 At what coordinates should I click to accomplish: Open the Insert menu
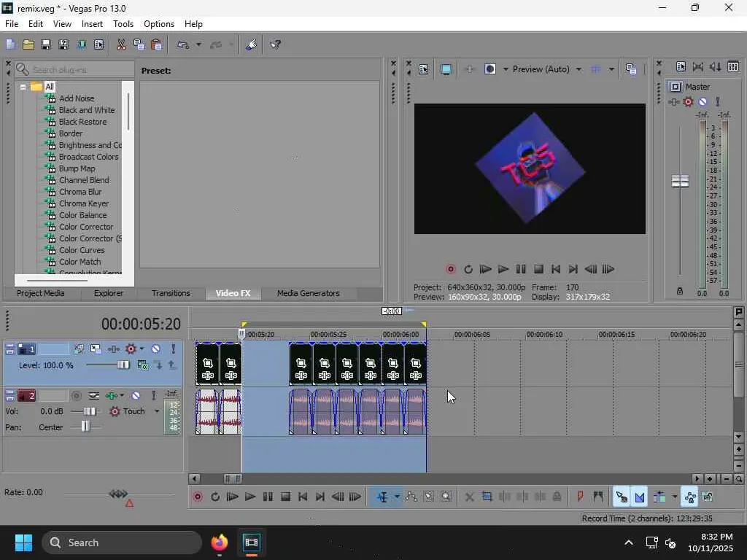coord(92,24)
